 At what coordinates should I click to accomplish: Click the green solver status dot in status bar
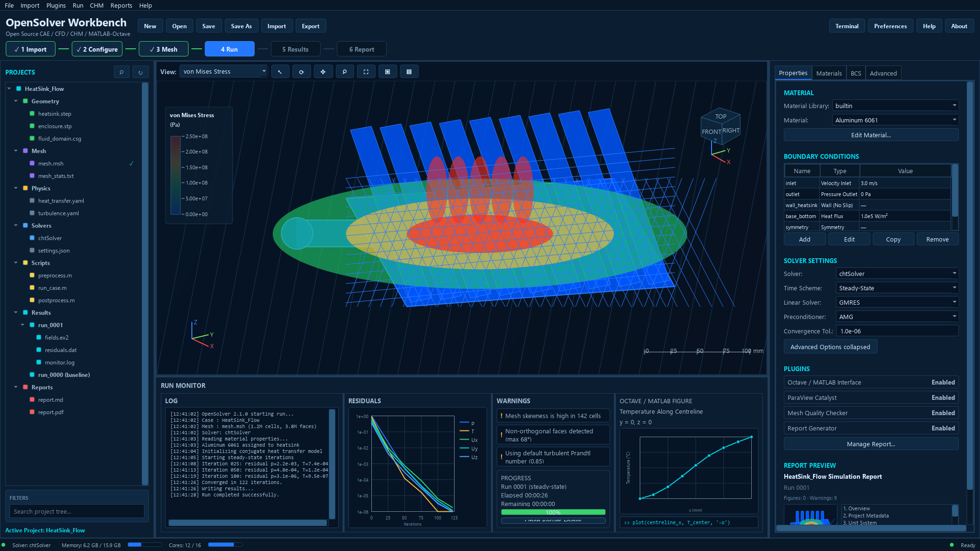(x=4, y=545)
